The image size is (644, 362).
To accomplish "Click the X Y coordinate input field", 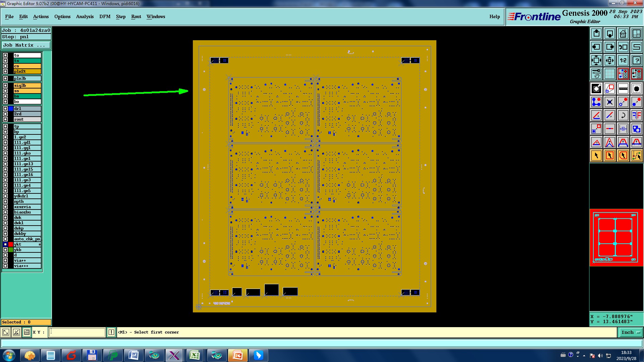I will [x=77, y=332].
